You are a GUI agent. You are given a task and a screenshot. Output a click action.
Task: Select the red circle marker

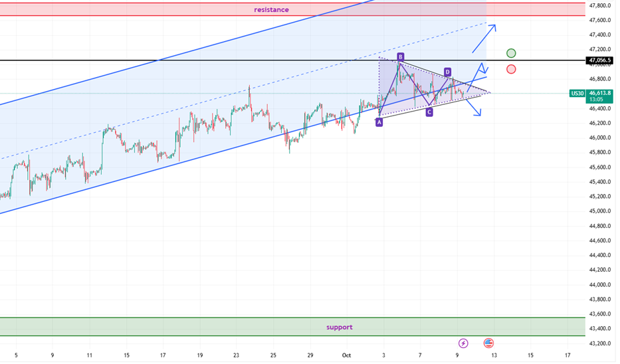510,69
